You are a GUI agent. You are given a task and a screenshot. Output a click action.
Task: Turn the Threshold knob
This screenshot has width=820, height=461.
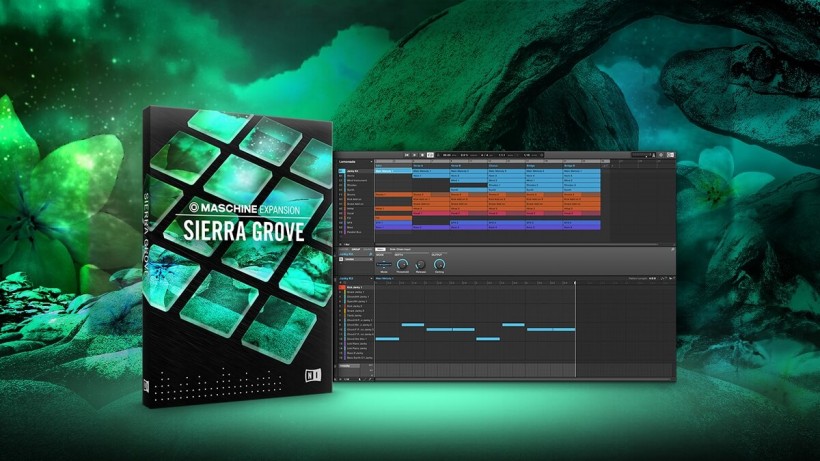(x=402, y=264)
